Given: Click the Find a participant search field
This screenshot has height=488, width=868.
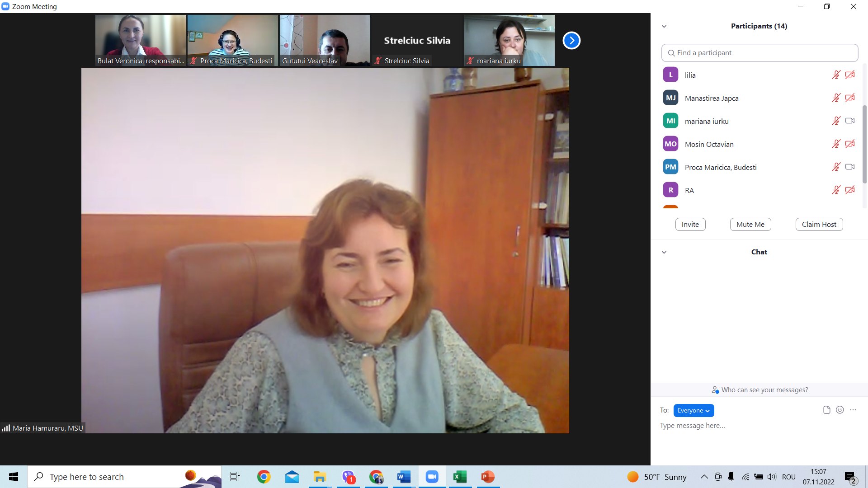Looking at the screenshot, I should pos(759,53).
